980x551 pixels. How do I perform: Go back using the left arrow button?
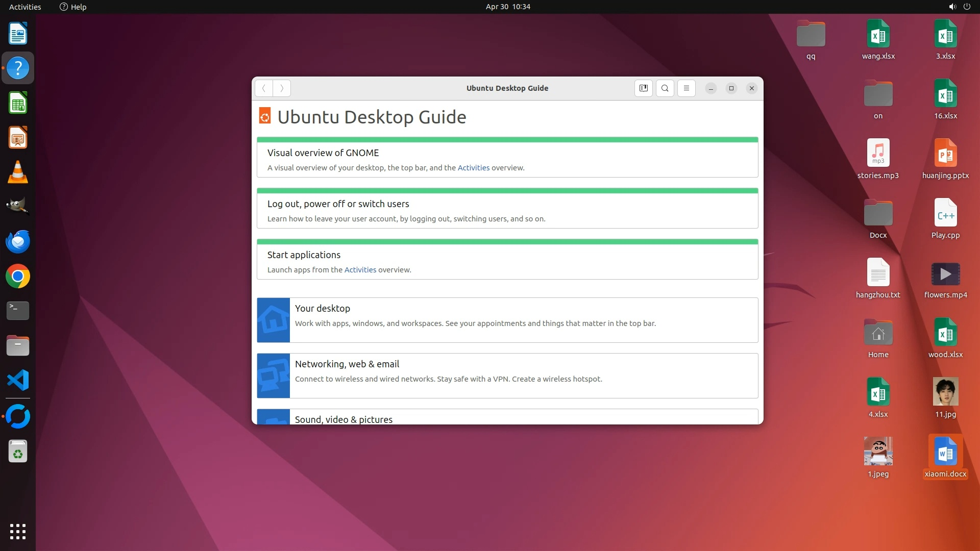pyautogui.click(x=264, y=88)
